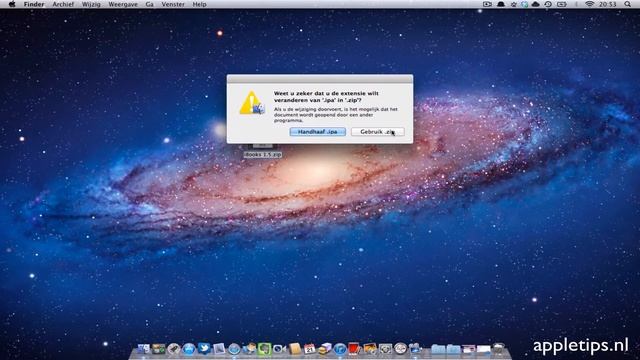Image resolution: width=640 pixels, height=360 pixels.
Task: Open iCal calendar icon in Dock
Action: pyautogui.click(x=310, y=349)
